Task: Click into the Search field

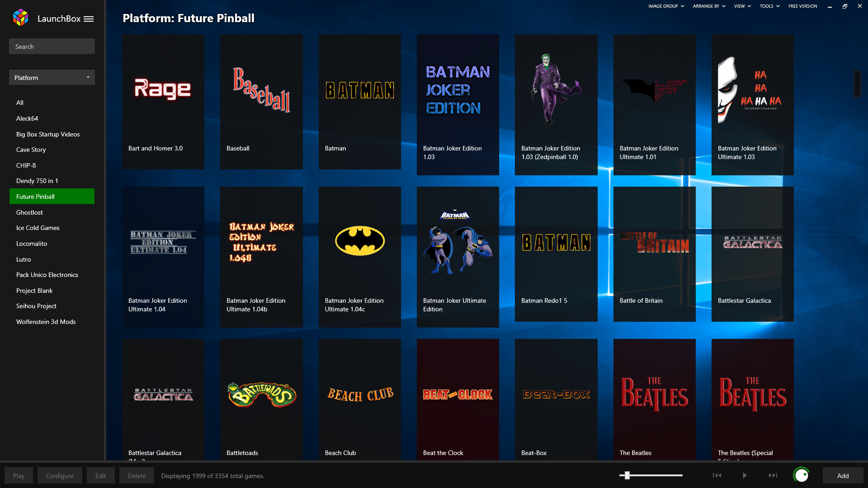Action: tap(52, 47)
